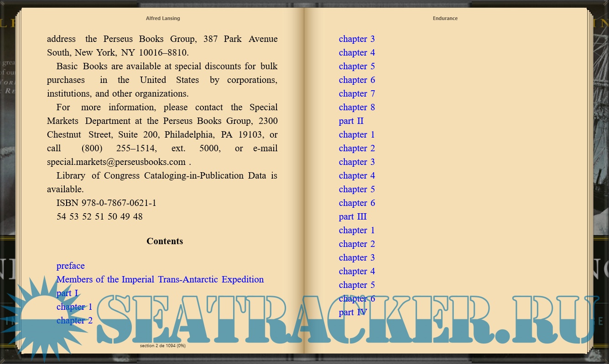
Task: Jump to part I in Contents
Action: (67, 293)
